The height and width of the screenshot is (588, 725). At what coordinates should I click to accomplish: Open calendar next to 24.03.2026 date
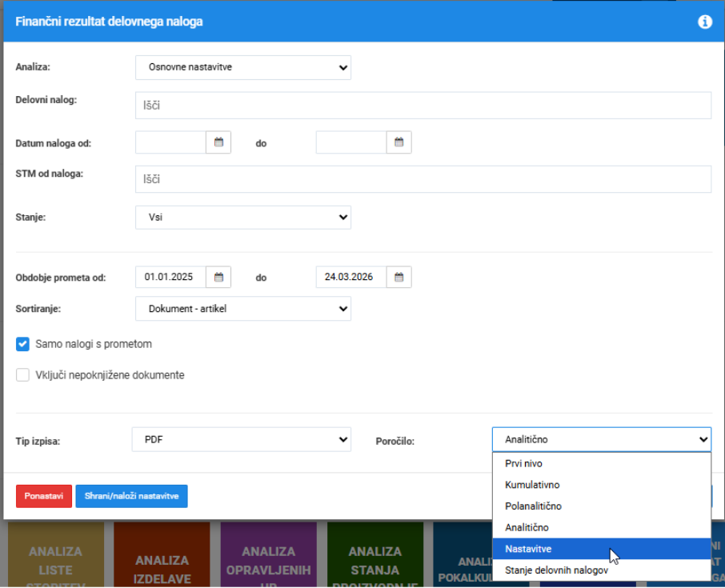399,277
